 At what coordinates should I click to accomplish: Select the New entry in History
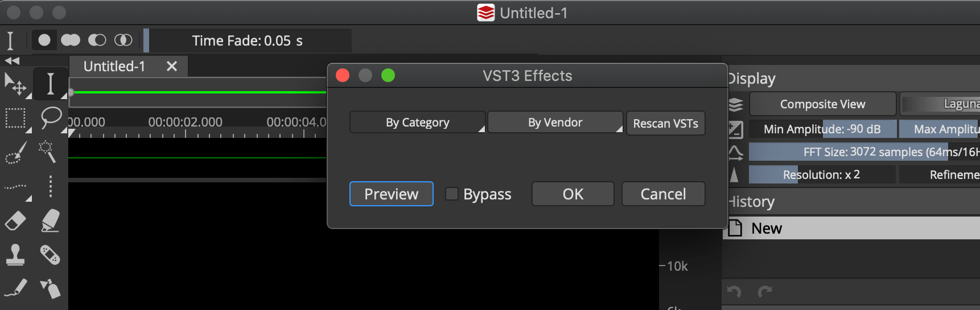(767, 229)
